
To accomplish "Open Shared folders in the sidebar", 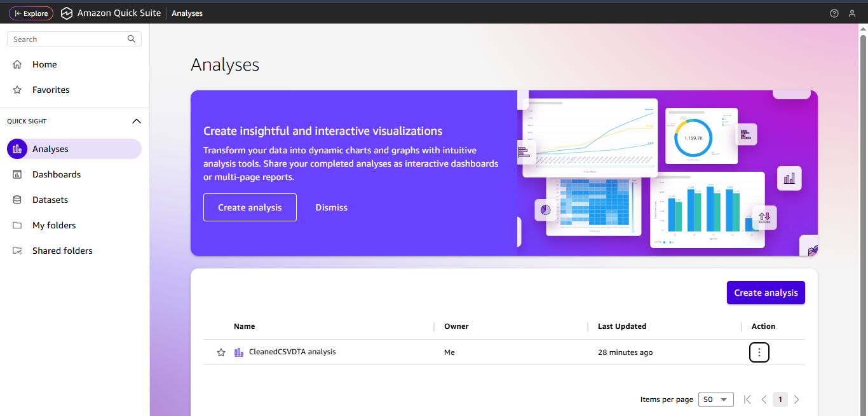I will [17, 250].
